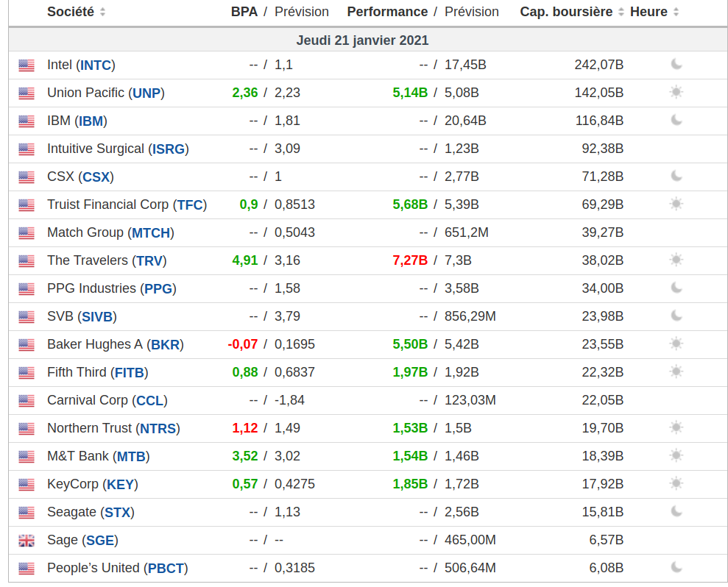Click the US flag beside Carnival Corp
The height and width of the screenshot is (587, 728).
tap(26, 401)
